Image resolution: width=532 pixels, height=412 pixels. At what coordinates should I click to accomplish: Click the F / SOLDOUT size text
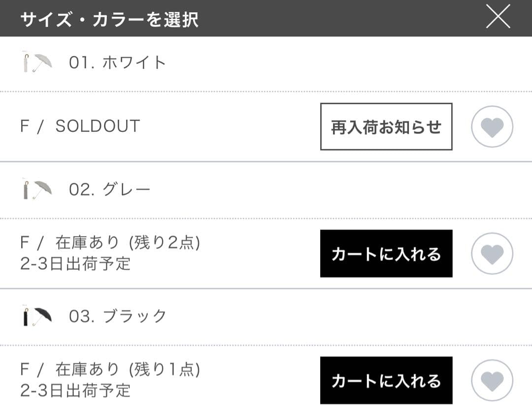80,126
